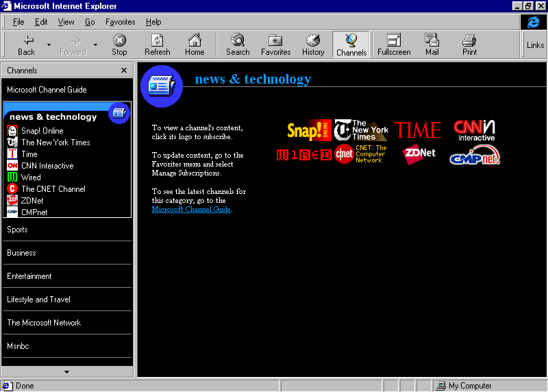
Task: Open the View menu
Action: pyautogui.click(x=66, y=22)
